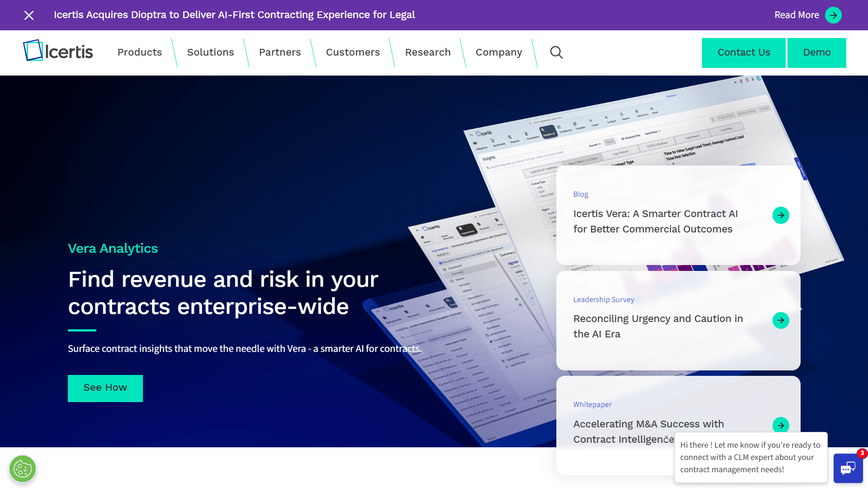
Task: Open the Icertis Vera blog arrow
Action: coord(781,215)
